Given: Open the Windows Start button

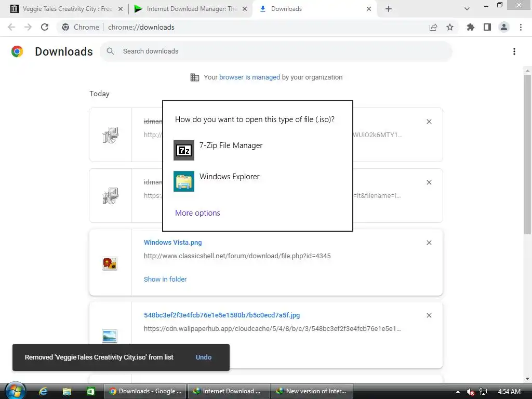Looking at the screenshot, I should (x=15, y=391).
